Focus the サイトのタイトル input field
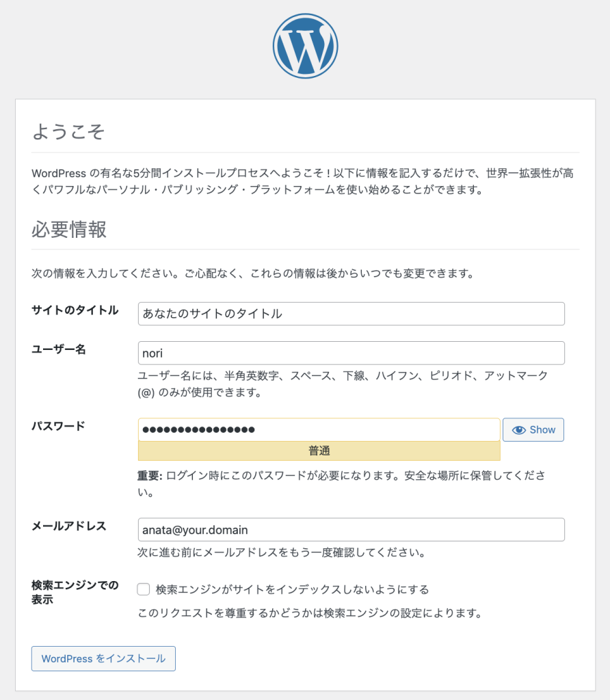Image resolution: width=610 pixels, height=700 pixels. tap(351, 314)
